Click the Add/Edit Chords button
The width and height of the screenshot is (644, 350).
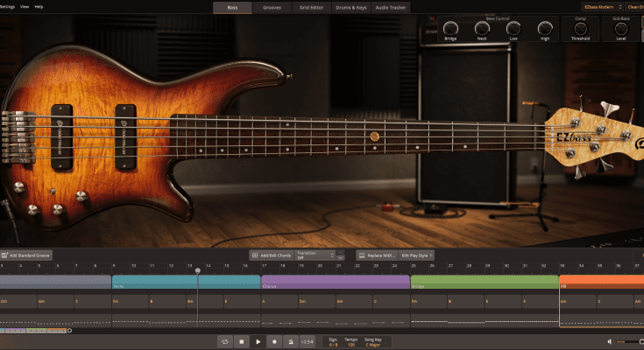point(271,255)
